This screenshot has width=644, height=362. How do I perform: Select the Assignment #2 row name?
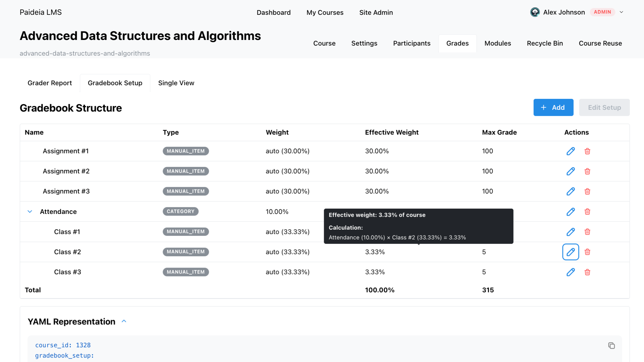pyautogui.click(x=66, y=171)
